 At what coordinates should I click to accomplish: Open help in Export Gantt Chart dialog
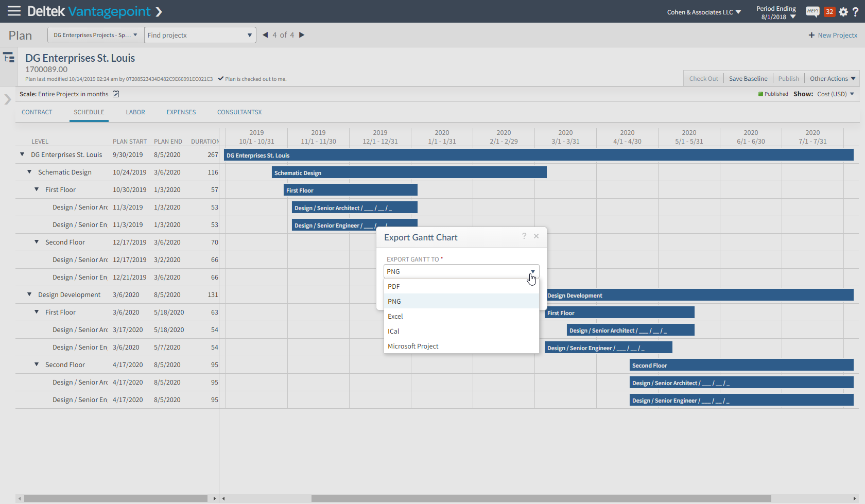click(524, 236)
